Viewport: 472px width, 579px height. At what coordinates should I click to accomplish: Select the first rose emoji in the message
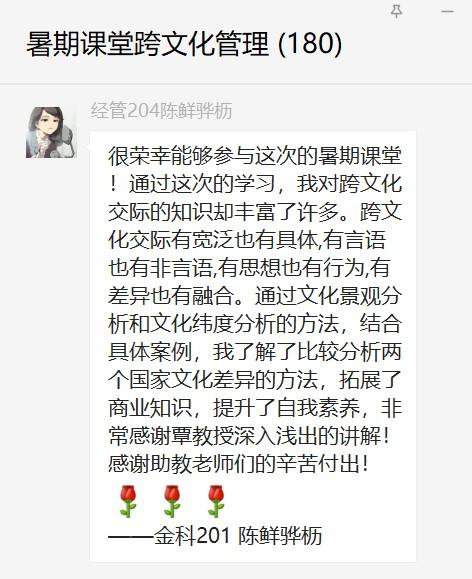point(128,501)
